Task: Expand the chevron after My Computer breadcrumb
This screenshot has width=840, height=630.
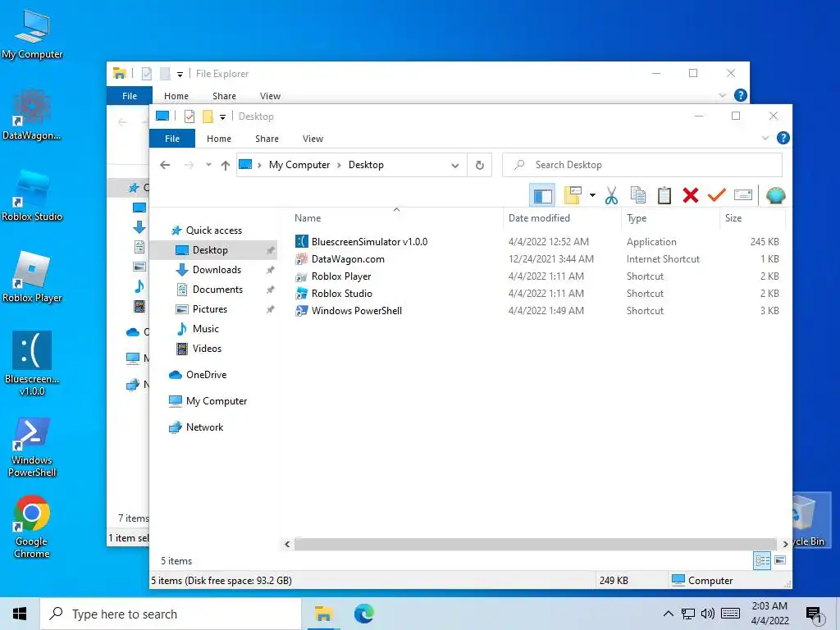Action: (x=339, y=165)
